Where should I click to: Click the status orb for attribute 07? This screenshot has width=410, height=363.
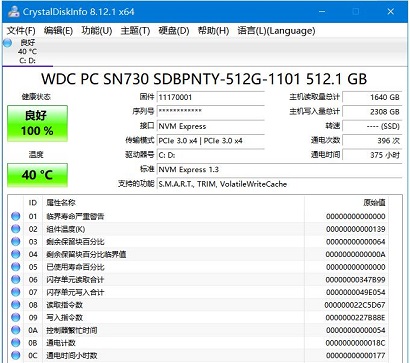(16, 292)
